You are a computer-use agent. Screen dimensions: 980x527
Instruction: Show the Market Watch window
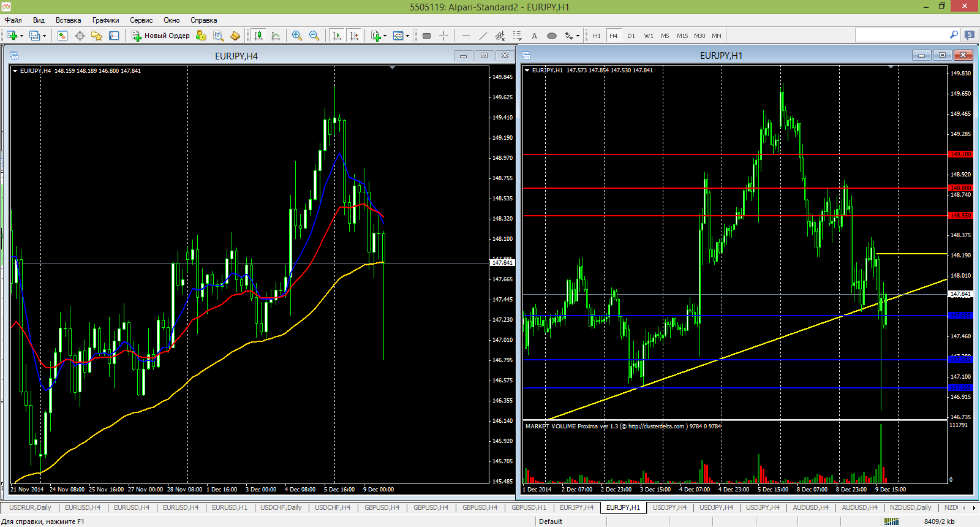point(62,36)
